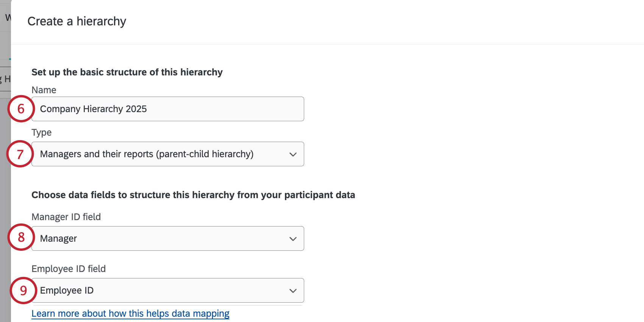Image resolution: width=644 pixels, height=322 pixels.
Task: Click "Choose data fields to structure" heading
Action: (193, 195)
